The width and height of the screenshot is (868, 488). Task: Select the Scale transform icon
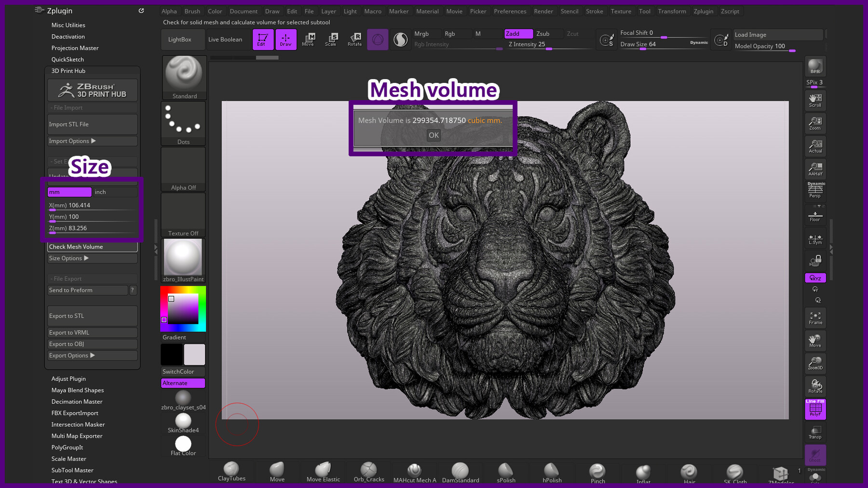pyautogui.click(x=331, y=39)
